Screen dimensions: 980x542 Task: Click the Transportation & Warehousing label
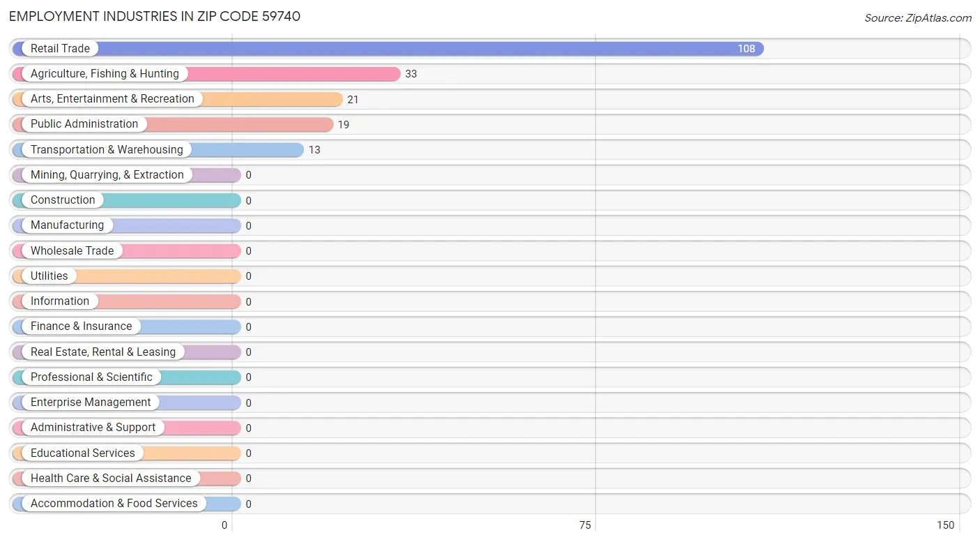107,150
